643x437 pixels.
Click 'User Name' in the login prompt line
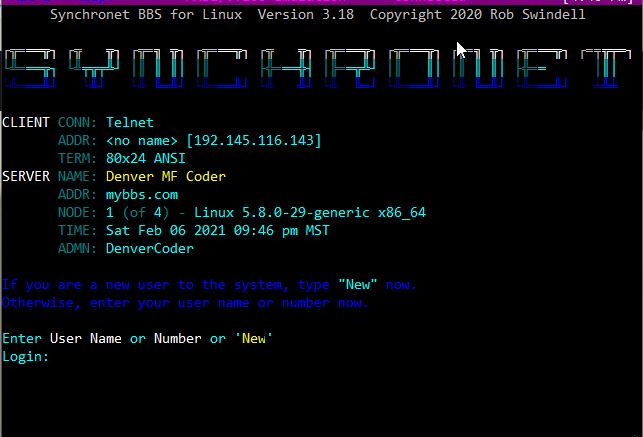tap(86, 339)
